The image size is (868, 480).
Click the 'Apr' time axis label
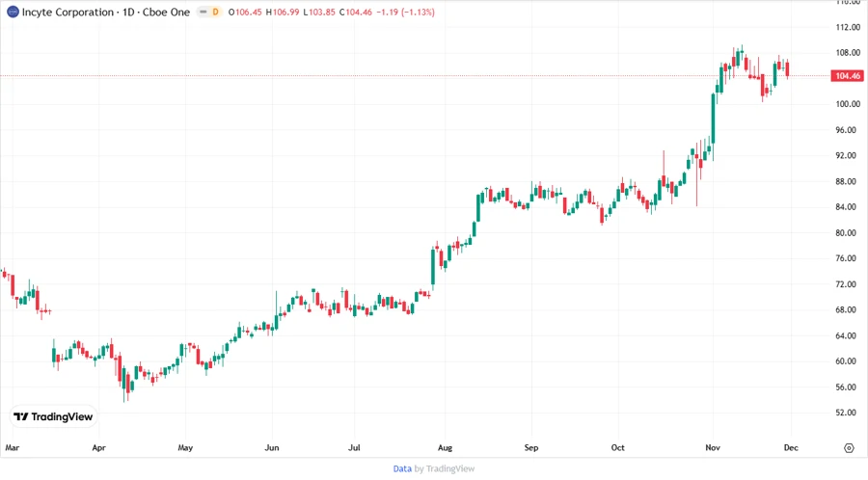[98, 447]
